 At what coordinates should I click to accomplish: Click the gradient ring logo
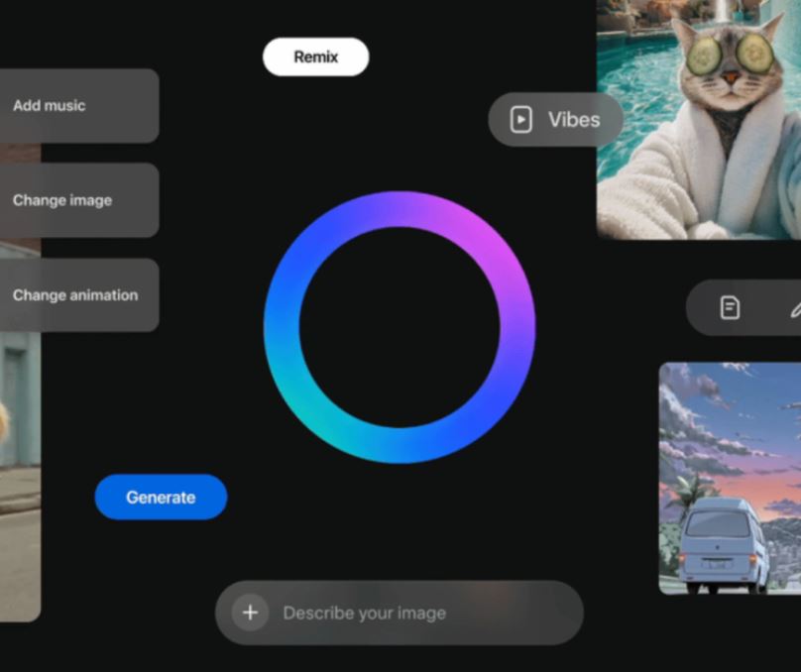pos(400,327)
